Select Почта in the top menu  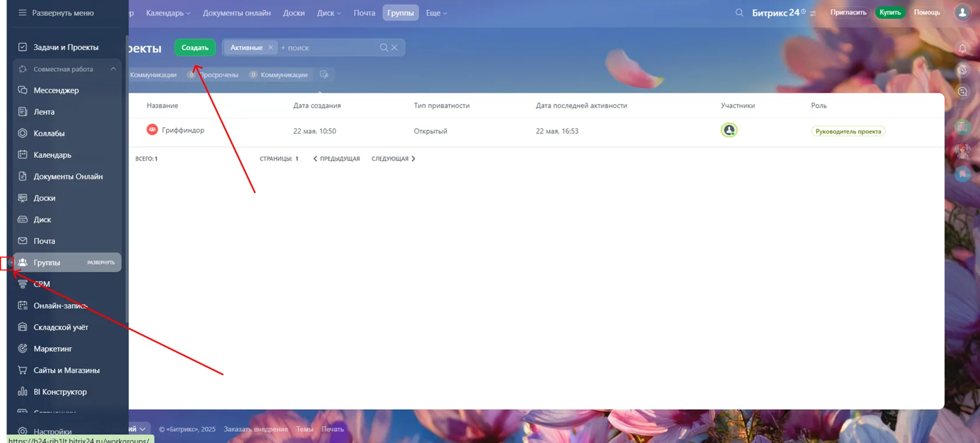tap(364, 13)
